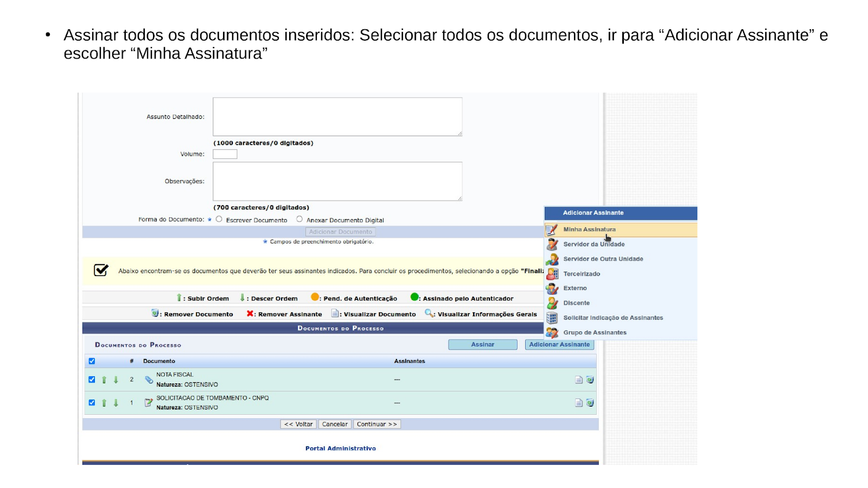The image size is (868, 488).
Task: Select the Escrever Documento radio option
Action: click(219, 219)
